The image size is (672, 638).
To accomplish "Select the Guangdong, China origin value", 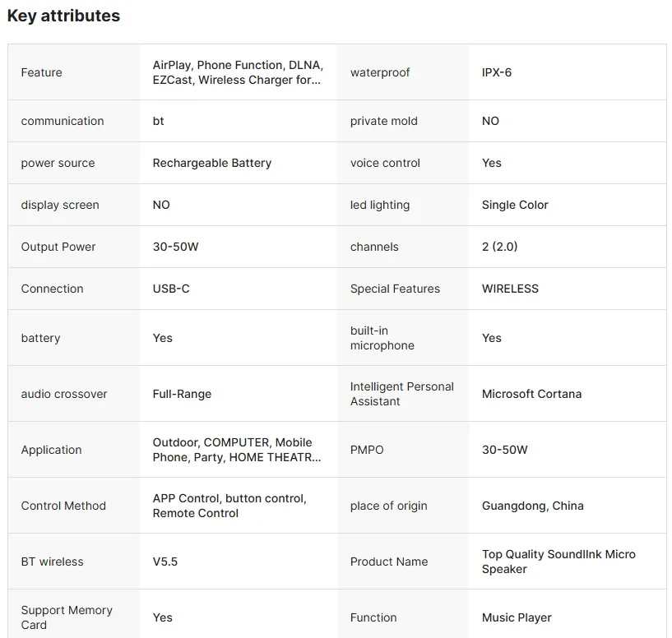I will [532, 506].
